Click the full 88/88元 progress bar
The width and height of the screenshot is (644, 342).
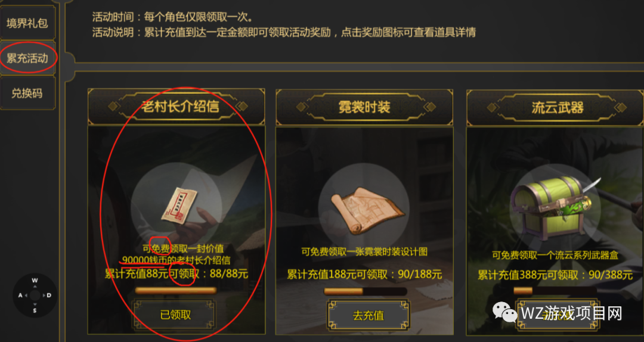pos(176,291)
